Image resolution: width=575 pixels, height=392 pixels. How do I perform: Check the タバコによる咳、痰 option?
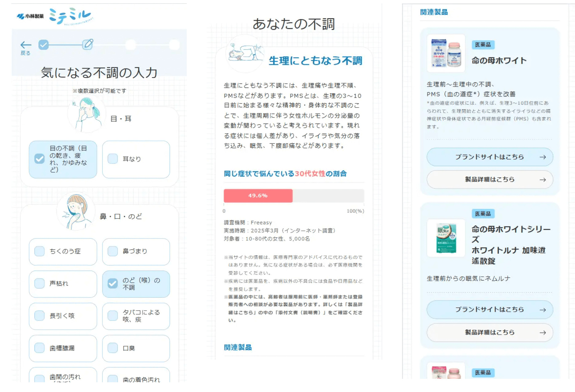click(113, 316)
